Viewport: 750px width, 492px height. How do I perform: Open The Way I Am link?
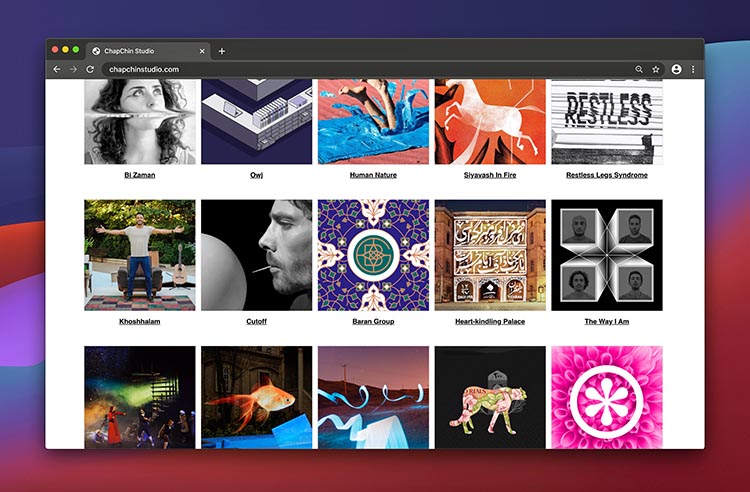pyautogui.click(x=607, y=321)
